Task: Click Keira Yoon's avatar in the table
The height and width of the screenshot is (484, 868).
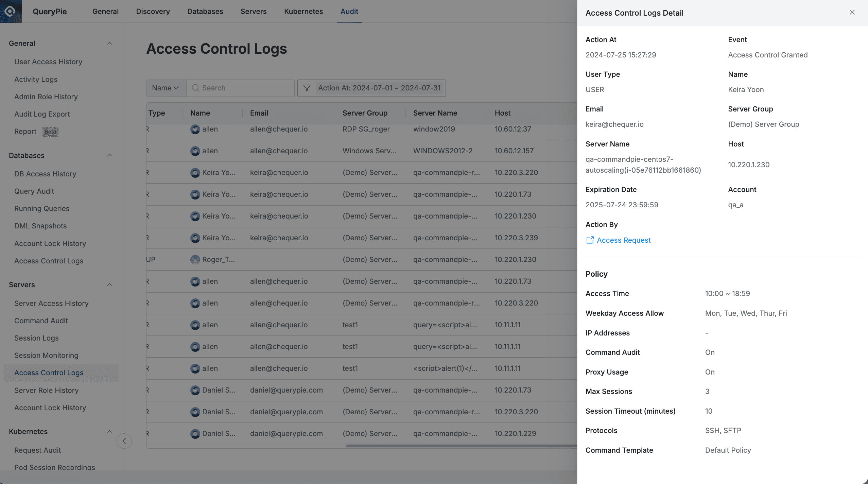Action: point(195,172)
